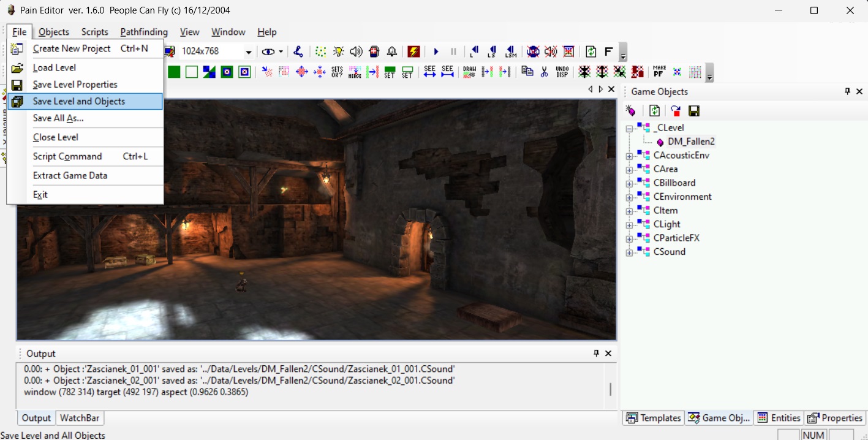Expand the CItem tree node
This screenshot has width=868, height=440.
(x=629, y=211)
